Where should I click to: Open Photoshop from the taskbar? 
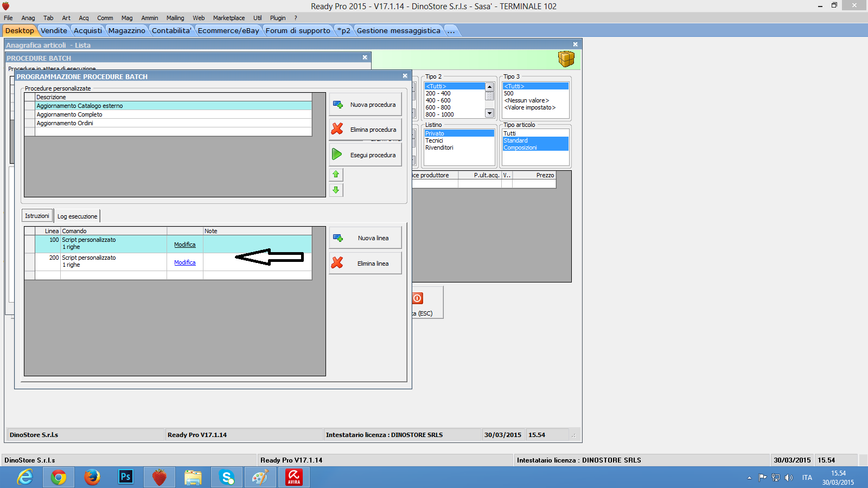[x=126, y=477]
